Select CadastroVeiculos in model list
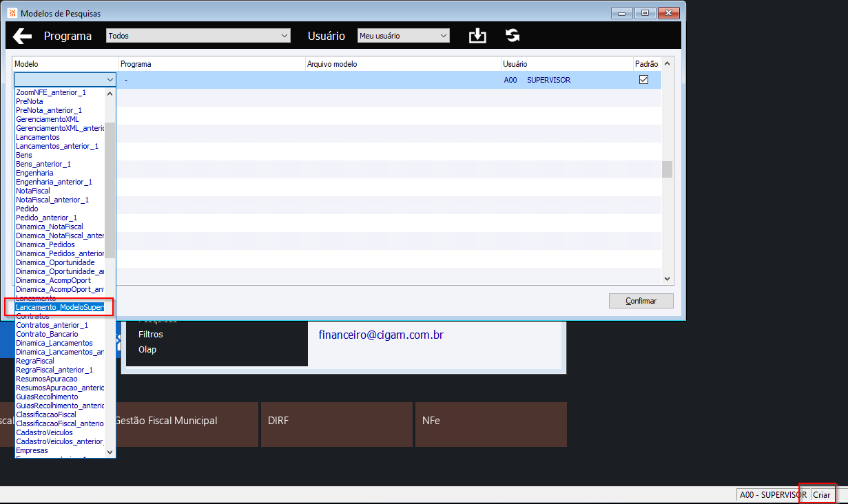This screenshot has height=504, width=848. click(x=43, y=432)
